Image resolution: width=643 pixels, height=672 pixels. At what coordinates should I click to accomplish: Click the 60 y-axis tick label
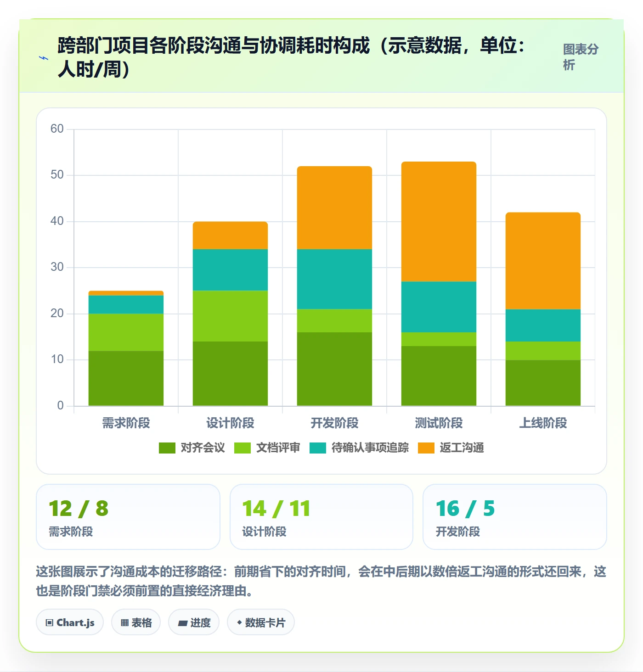click(57, 129)
